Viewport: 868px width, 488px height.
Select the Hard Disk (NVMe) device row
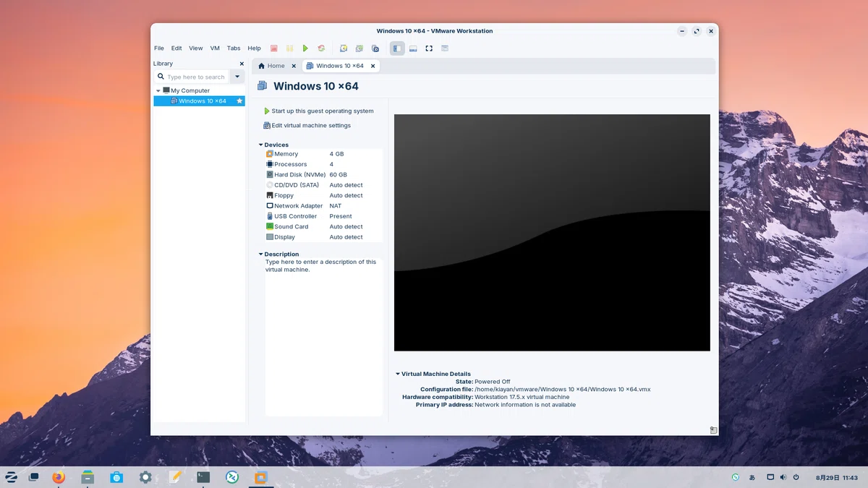pos(323,175)
